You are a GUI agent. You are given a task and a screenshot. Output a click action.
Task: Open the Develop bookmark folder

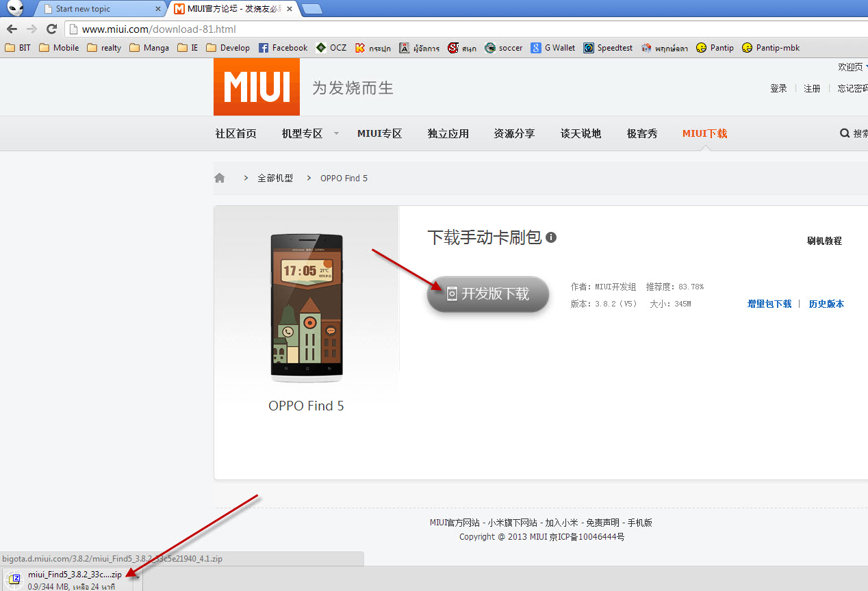coord(228,48)
